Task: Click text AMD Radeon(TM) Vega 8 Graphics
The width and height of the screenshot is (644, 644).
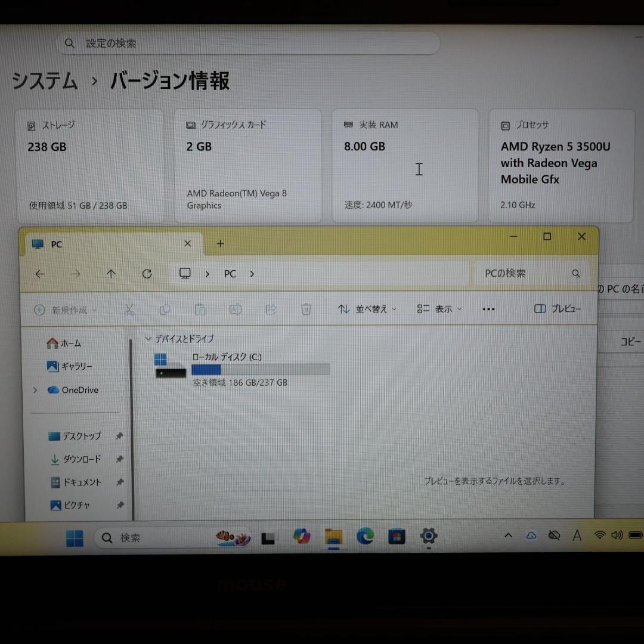Action: click(237, 199)
